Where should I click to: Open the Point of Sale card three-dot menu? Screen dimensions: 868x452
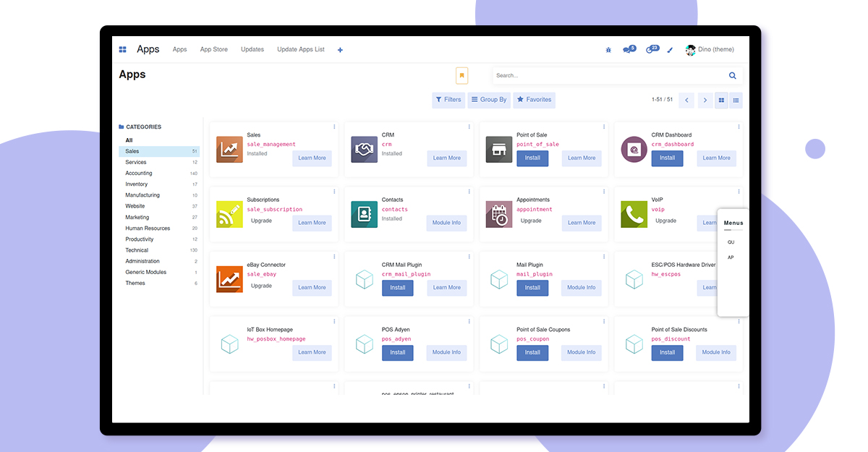pos(604,127)
